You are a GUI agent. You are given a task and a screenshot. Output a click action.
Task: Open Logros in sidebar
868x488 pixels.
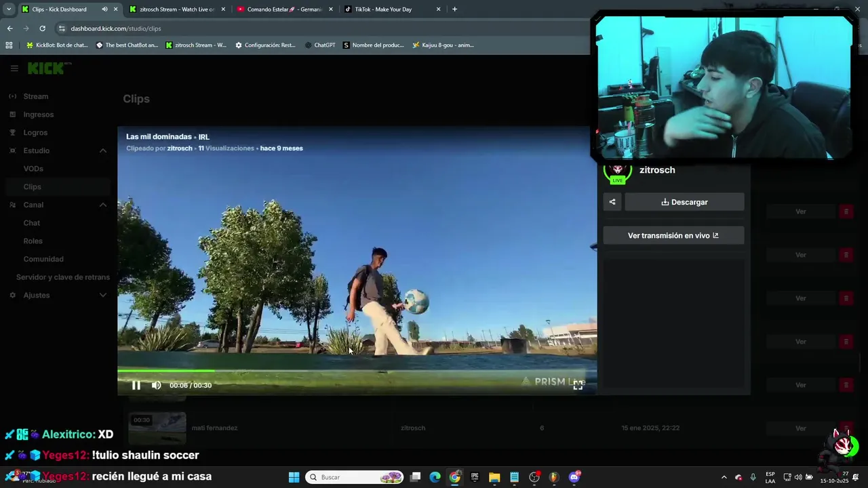[35, 133]
